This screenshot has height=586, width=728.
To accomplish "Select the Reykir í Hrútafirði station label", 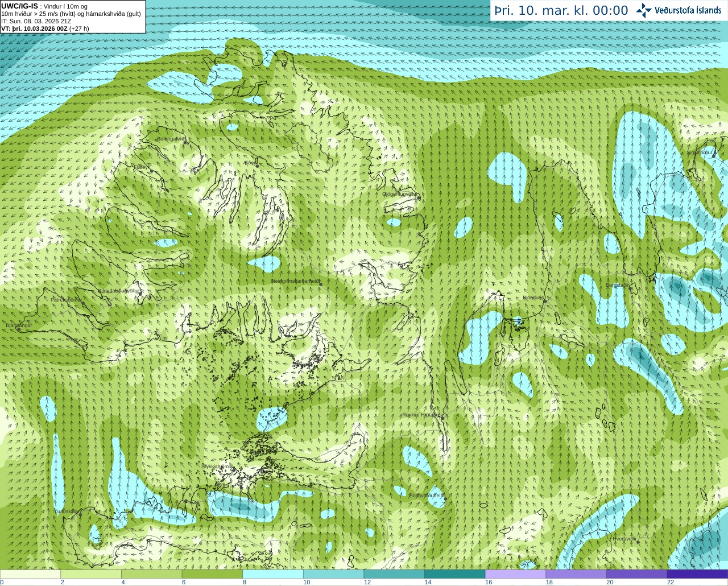I will click(422, 415).
